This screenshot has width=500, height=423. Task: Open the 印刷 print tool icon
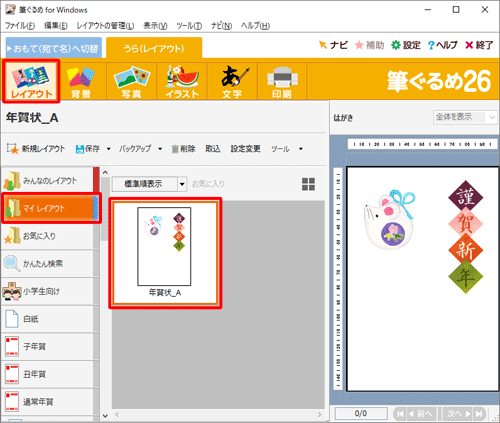(282, 82)
